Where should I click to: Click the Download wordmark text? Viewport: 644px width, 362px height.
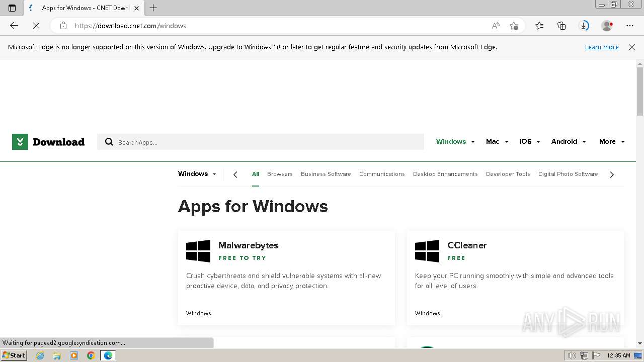(x=59, y=142)
